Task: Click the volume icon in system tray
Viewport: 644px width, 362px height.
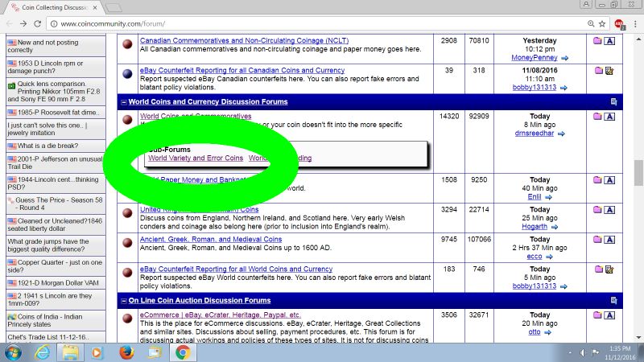Action: (582, 352)
